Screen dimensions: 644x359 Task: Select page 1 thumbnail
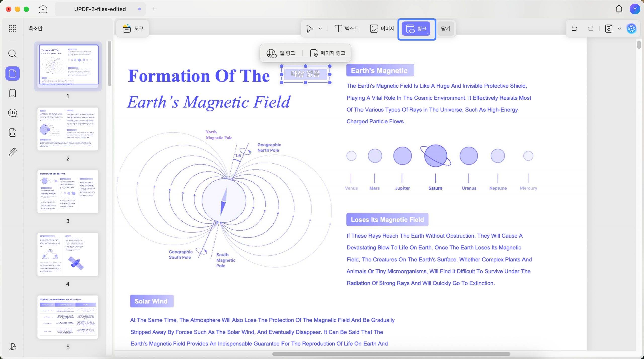point(68,66)
